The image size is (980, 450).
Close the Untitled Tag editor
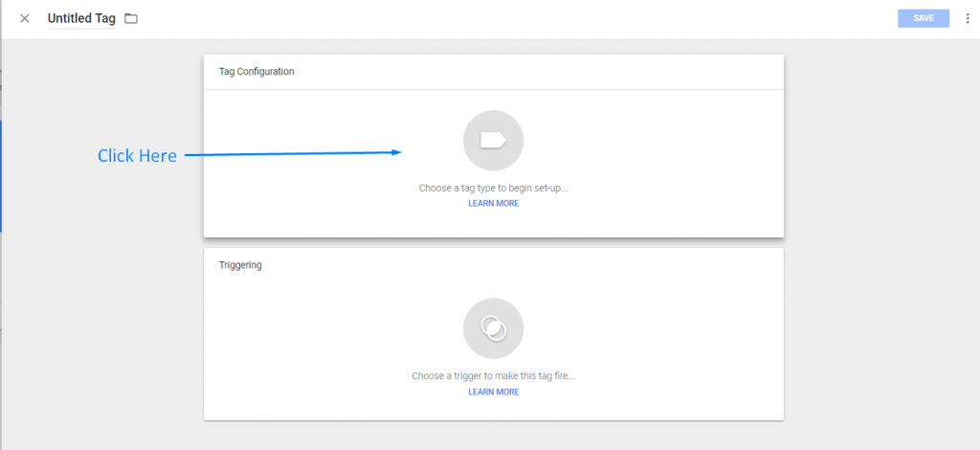click(24, 19)
